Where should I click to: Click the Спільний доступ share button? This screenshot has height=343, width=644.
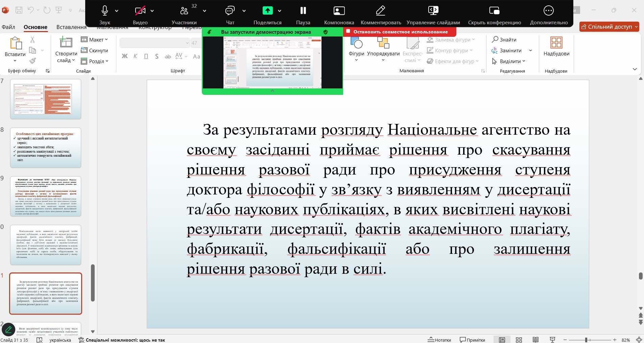(x=609, y=27)
